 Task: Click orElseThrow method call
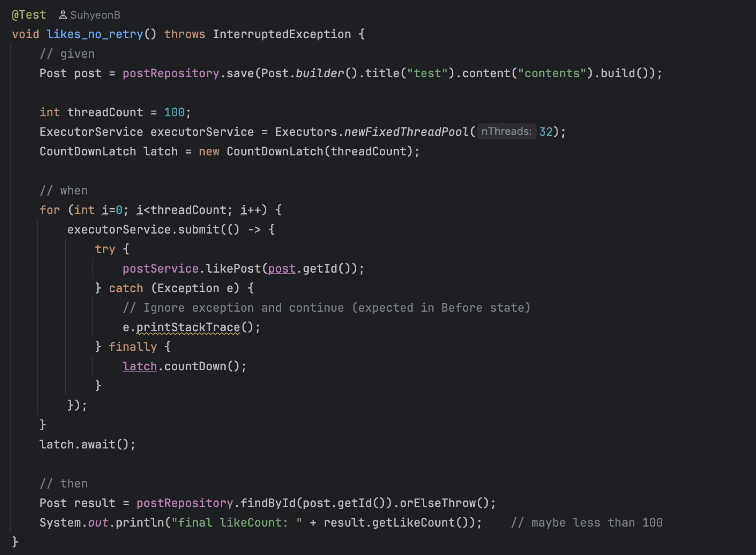pyautogui.click(x=438, y=503)
